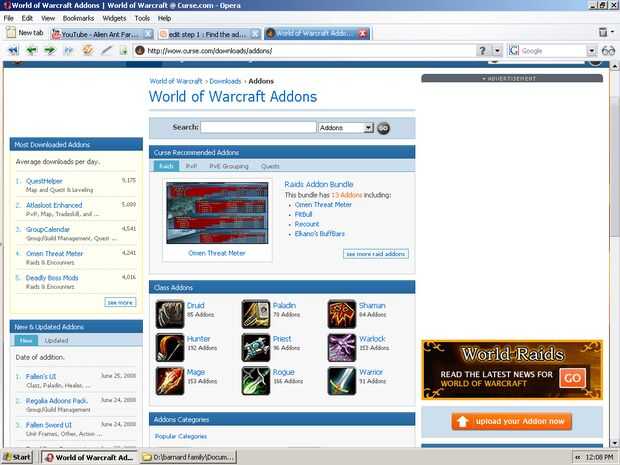Screen dimensions: 620x465
Task: Open the Widgets menu
Action: coord(114,18)
